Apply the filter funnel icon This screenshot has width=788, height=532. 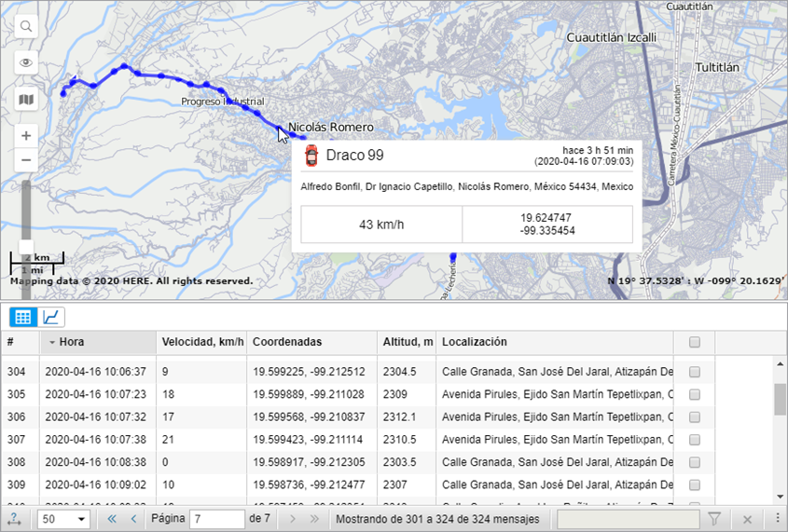(x=714, y=519)
